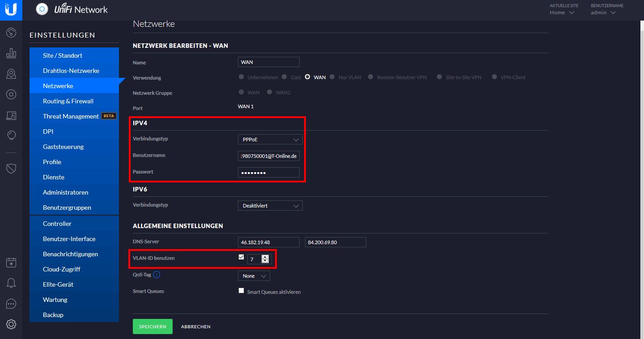Click the second DNS-Server field 84.200.69.80
Viewport: 644px width, 339px height.
[x=335, y=242]
